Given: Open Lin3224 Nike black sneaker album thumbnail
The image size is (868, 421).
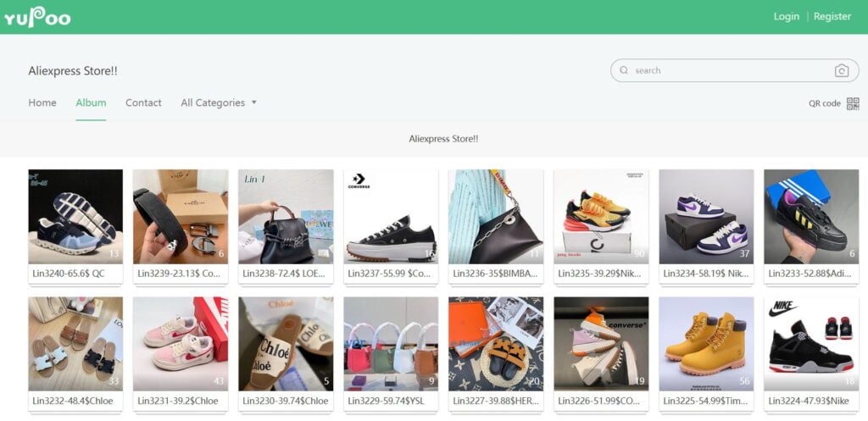Looking at the screenshot, I should point(811,344).
